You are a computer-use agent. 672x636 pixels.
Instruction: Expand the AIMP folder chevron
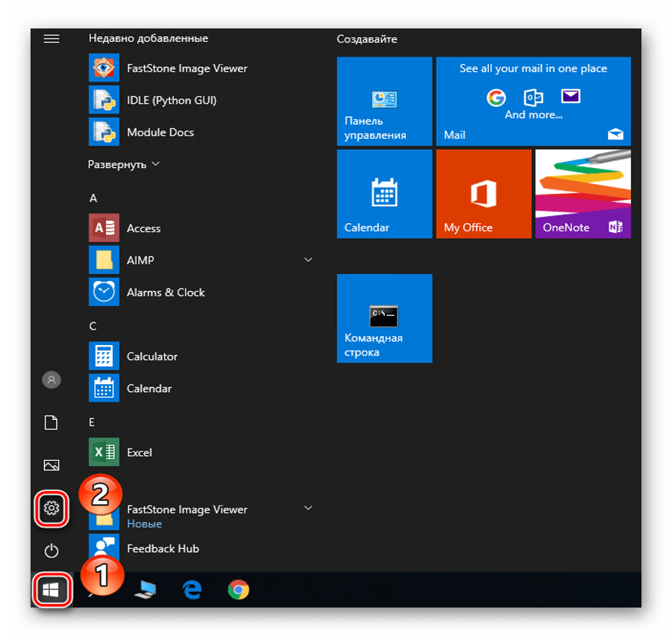[x=308, y=260]
